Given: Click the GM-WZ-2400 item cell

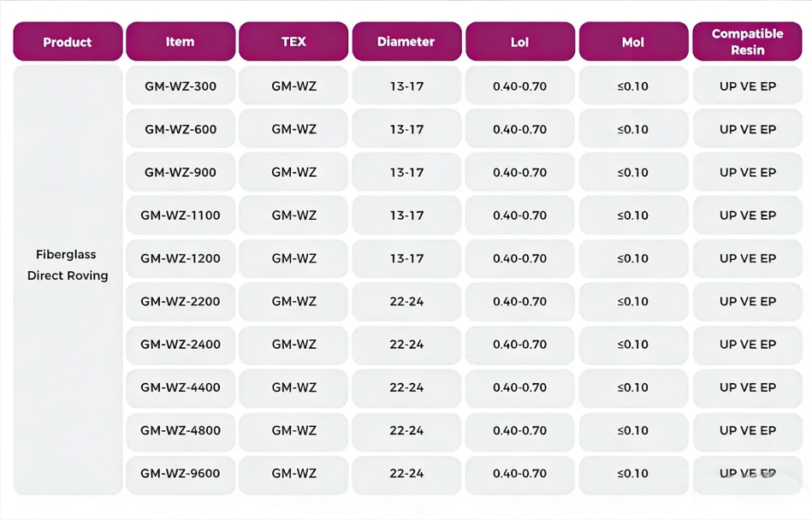Looking at the screenshot, I should point(181,344).
